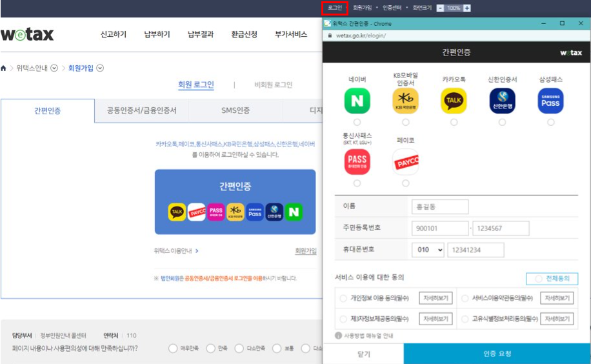Viewport: 591px width, 364px height.
Task: Switch to 공동인증서/금융인증서 tab
Action: point(142,111)
